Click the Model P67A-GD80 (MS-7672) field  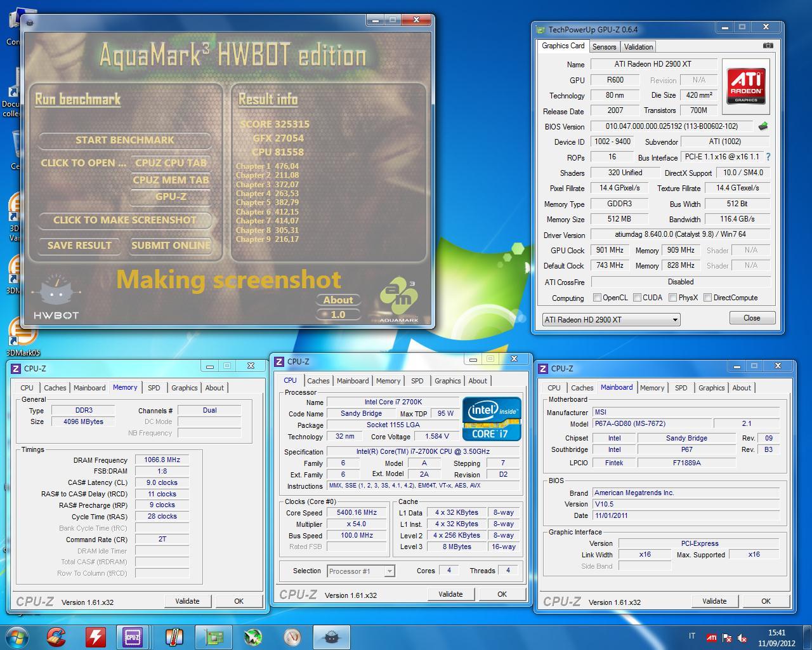click(x=652, y=423)
